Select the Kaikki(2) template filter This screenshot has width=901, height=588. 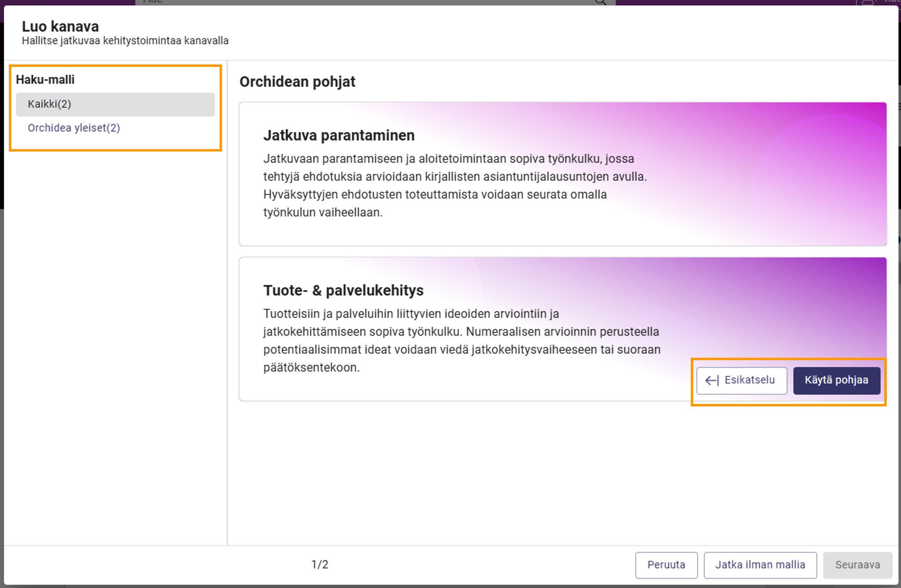point(115,104)
